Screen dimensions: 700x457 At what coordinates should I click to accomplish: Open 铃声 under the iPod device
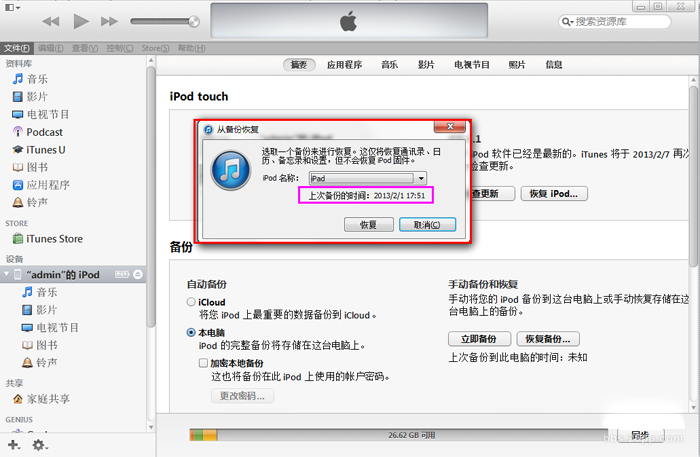pyautogui.click(x=40, y=362)
